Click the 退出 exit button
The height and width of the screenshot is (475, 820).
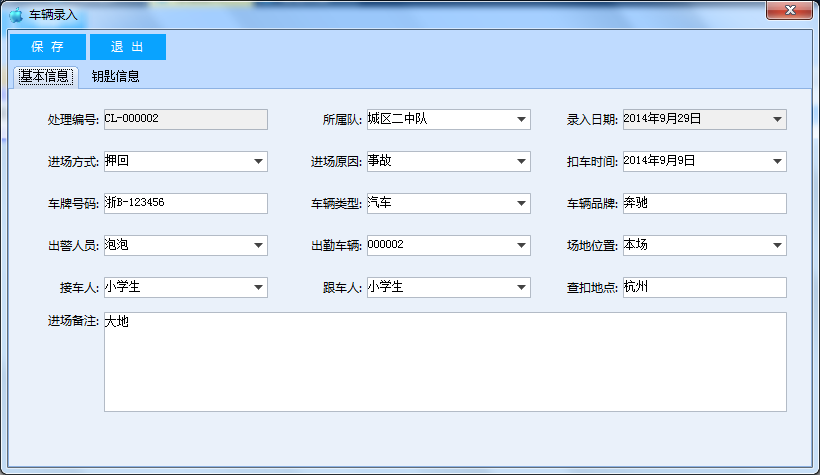coord(127,47)
